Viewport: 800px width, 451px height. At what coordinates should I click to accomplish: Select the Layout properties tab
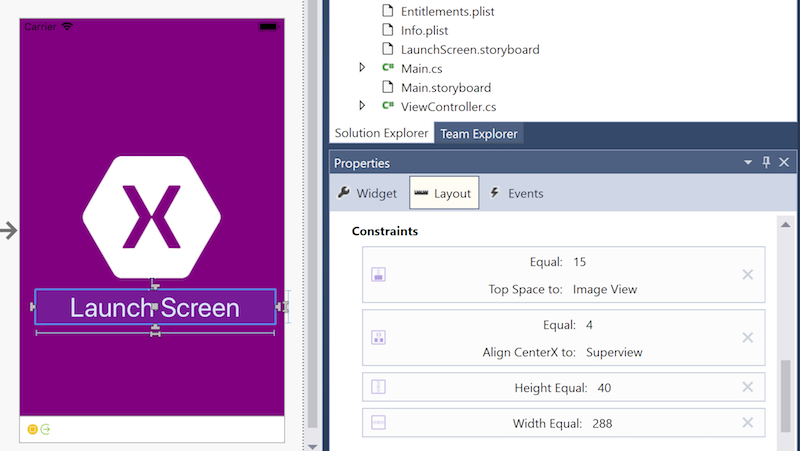click(444, 193)
